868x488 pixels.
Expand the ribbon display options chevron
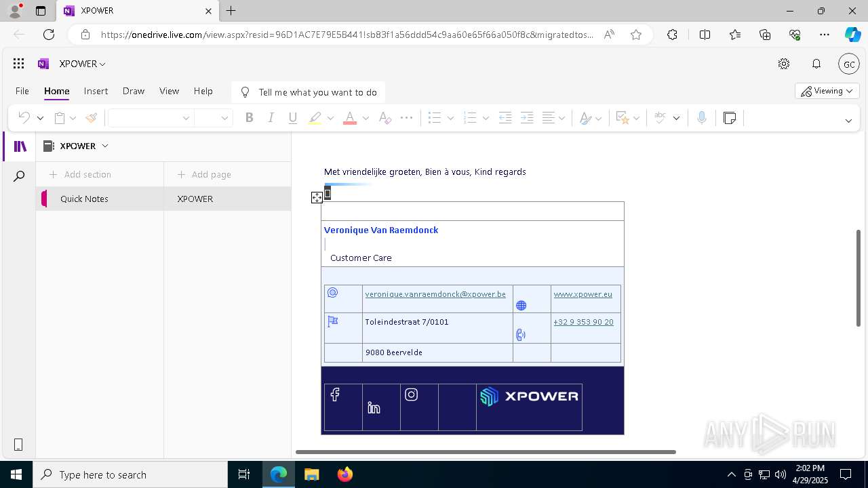tap(848, 121)
